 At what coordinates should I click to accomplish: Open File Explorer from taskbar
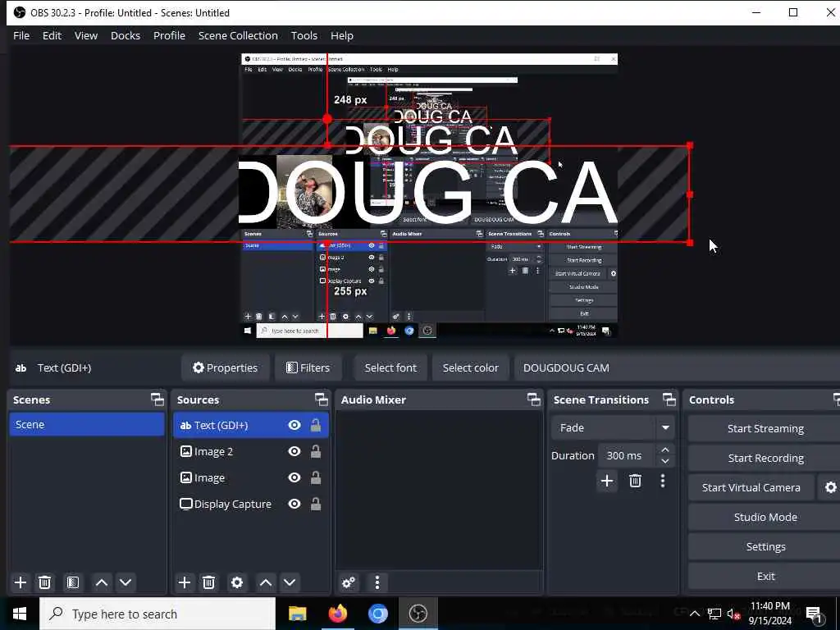(297, 614)
